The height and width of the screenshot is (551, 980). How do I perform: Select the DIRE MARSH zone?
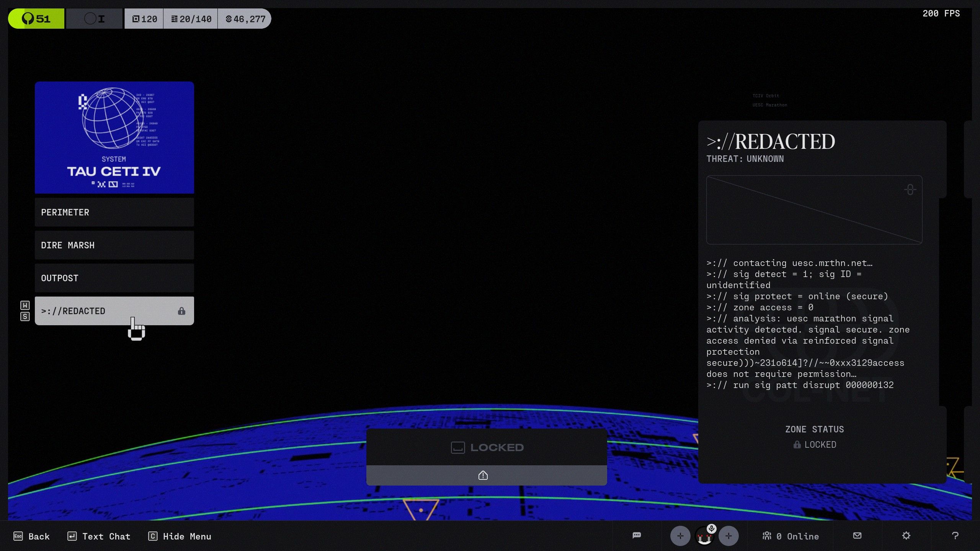pyautogui.click(x=114, y=245)
